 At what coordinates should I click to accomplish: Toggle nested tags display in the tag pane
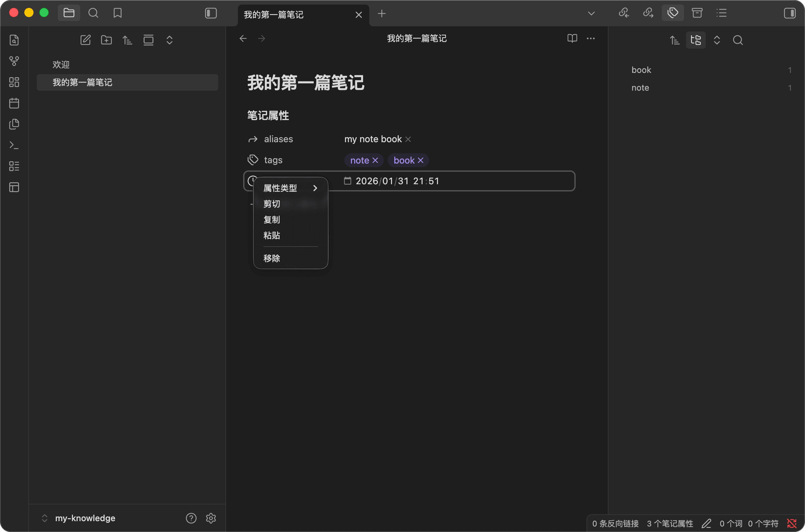696,40
